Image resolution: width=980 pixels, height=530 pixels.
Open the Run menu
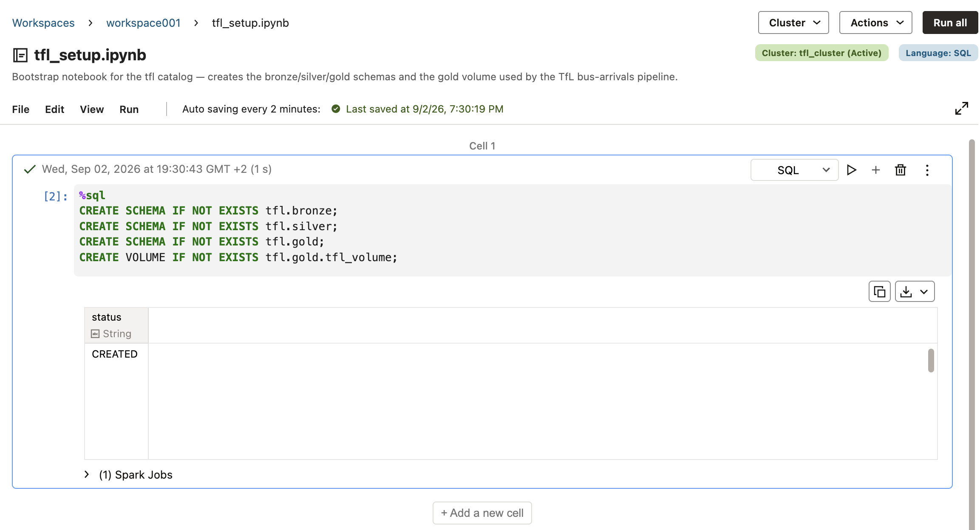tap(129, 110)
